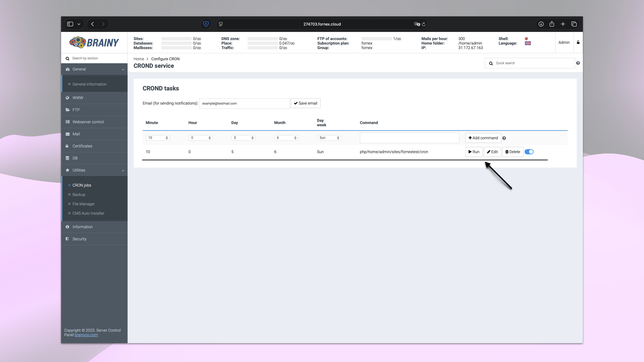Click the Mail sidebar icon
644x362 pixels.
coord(68,134)
